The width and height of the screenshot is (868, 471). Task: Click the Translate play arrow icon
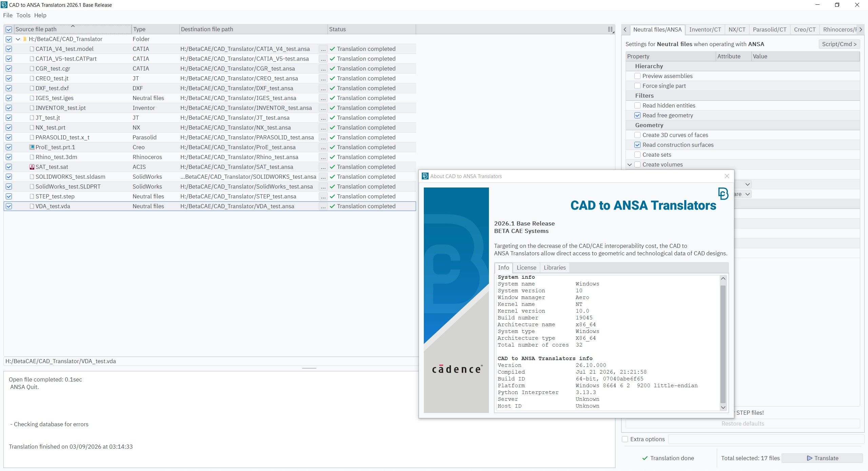point(810,458)
